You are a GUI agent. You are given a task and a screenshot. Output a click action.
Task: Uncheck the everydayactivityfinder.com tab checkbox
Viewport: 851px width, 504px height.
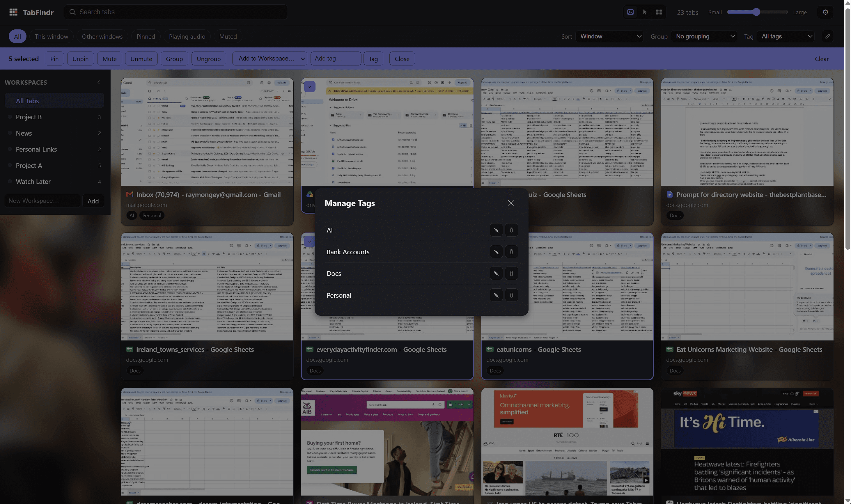click(310, 242)
